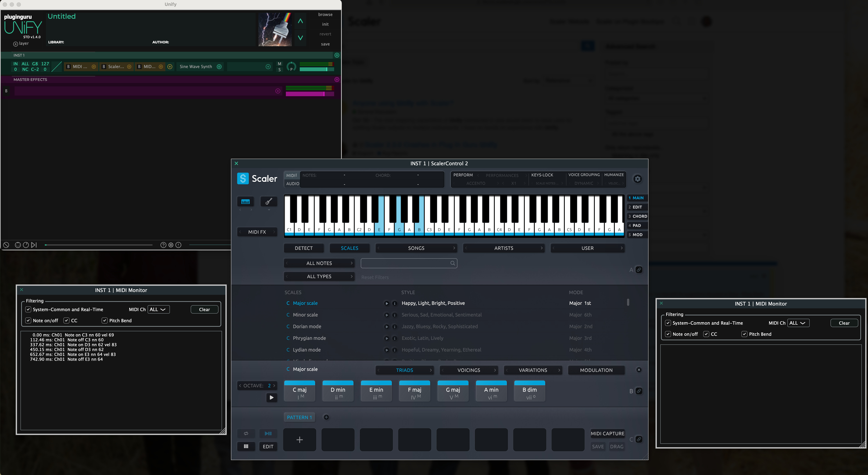This screenshot has height=475, width=868.
Task: Click the INST 1 layer menu circle icon
Action: [x=337, y=55]
